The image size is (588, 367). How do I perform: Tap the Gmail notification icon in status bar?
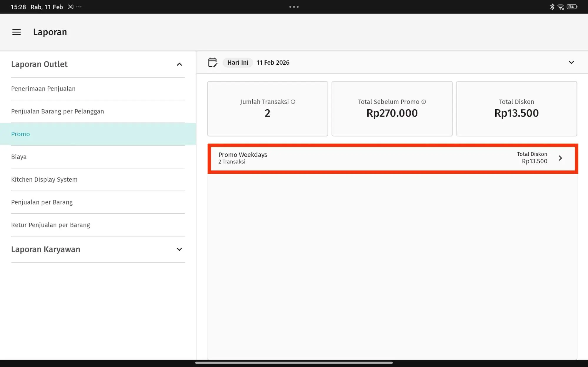pyautogui.click(x=70, y=7)
